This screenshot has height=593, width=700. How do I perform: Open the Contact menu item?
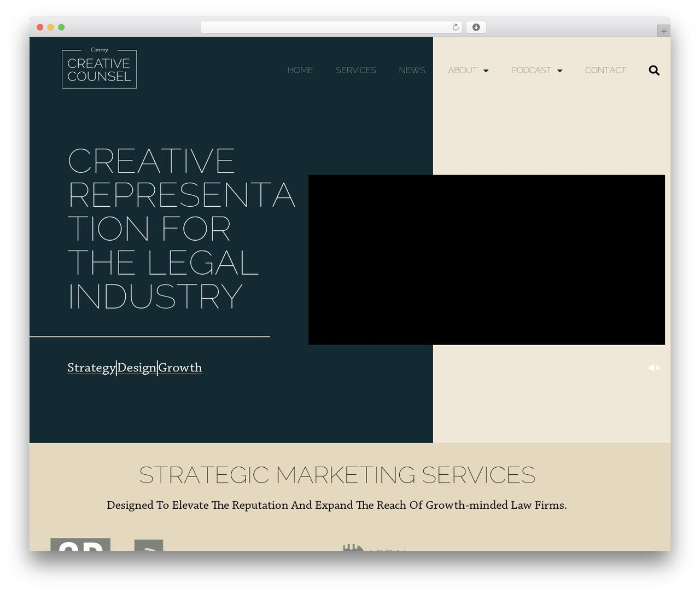click(x=605, y=70)
